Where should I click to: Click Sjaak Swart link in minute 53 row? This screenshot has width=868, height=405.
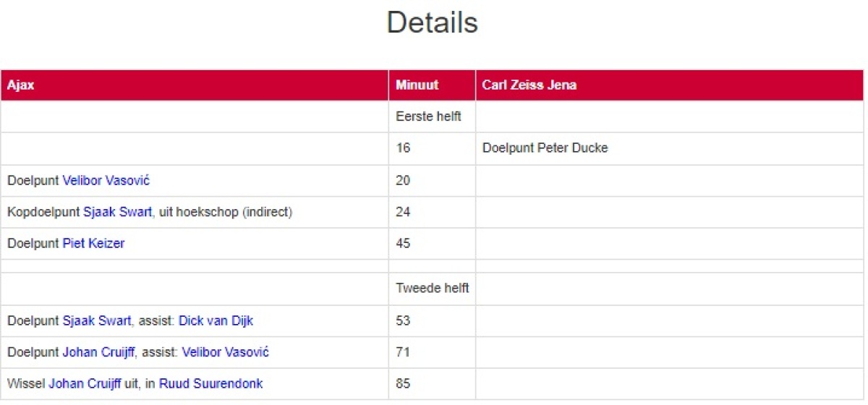tap(97, 321)
